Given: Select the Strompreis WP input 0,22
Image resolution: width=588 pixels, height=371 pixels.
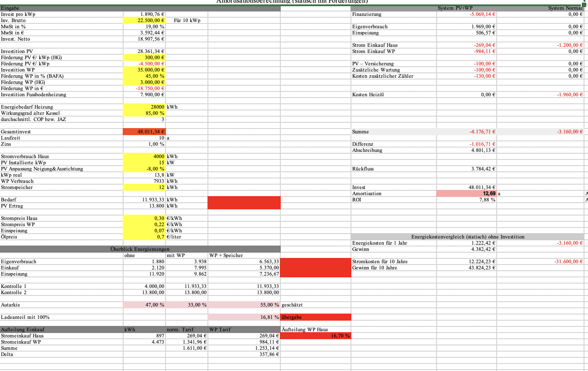Looking at the screenshot, I should click(x=144, y=224).
